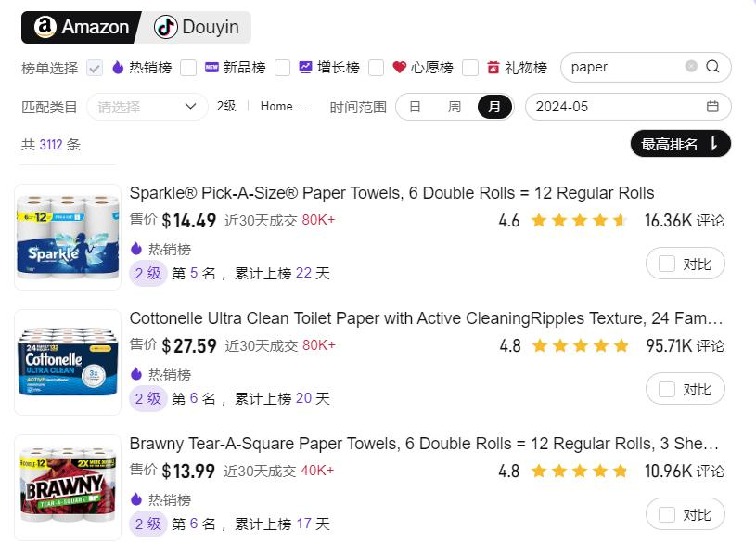
Task: Open the Brawny paper towels product thumbnail
Action: point(68,487)
